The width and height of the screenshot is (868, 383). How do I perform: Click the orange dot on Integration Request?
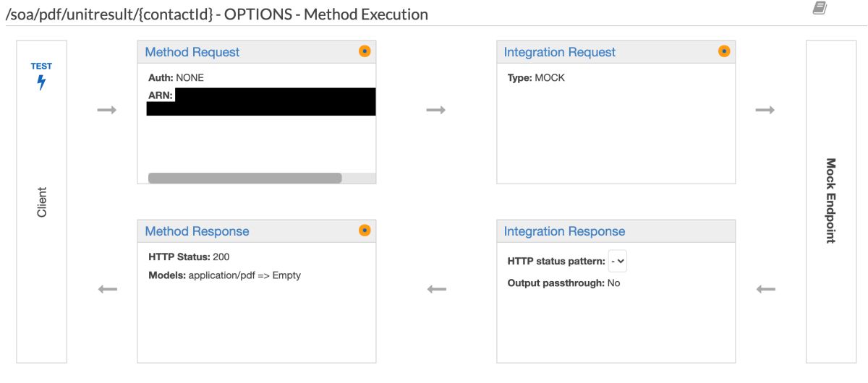pyautogui.click(x=723, y=51)
